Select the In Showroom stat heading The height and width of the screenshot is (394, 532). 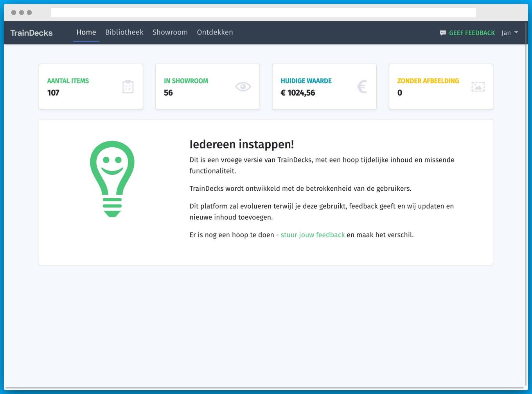[186, 81]
